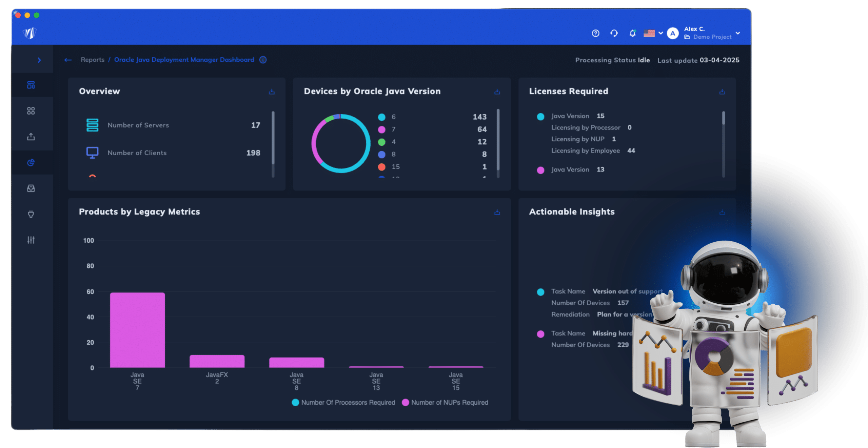Expand the Alex C. account menu chevron
Screen dimensions: 868x448
point(738,33)
